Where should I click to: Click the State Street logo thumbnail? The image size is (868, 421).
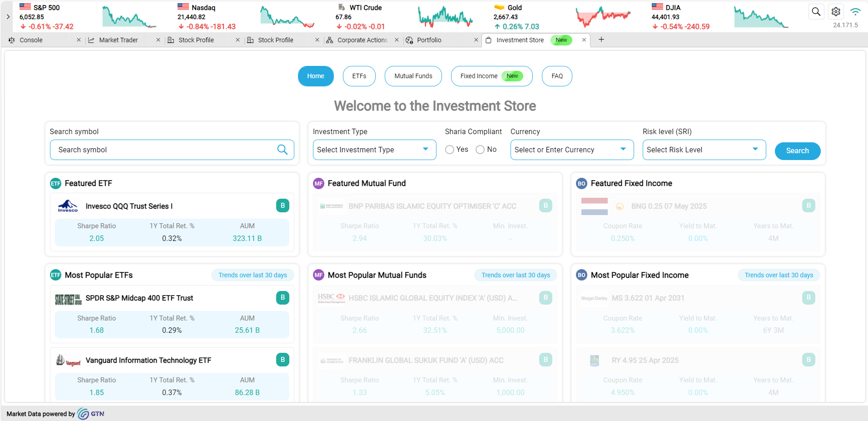68,299
